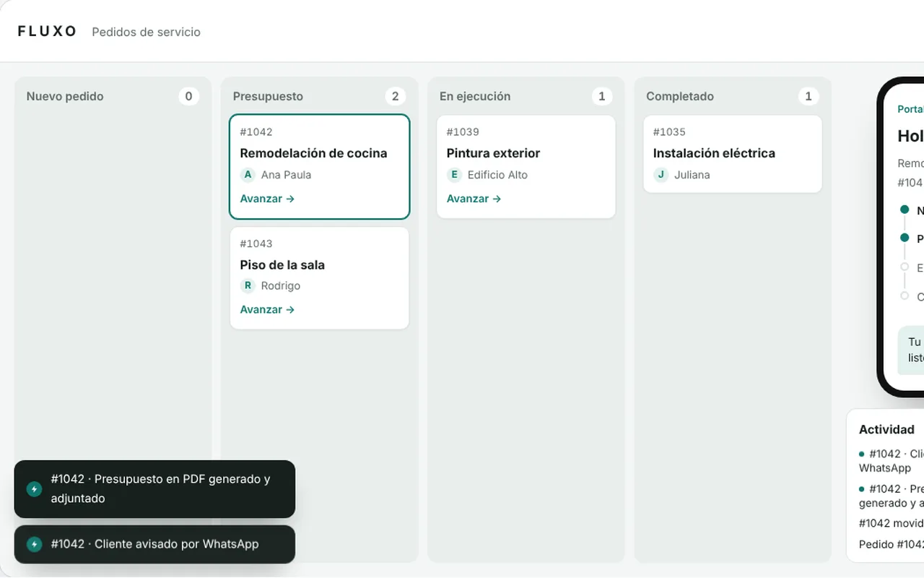Open the Remodelación de cocina card
The width and height of the screenshot is (924, 578).
click(x=320, y=166)
